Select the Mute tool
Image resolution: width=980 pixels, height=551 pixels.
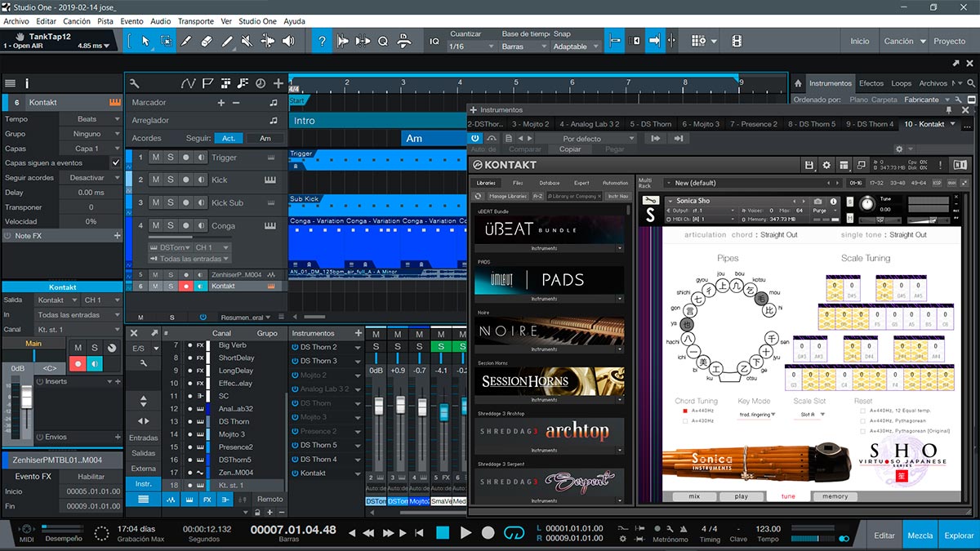[247, 41]
